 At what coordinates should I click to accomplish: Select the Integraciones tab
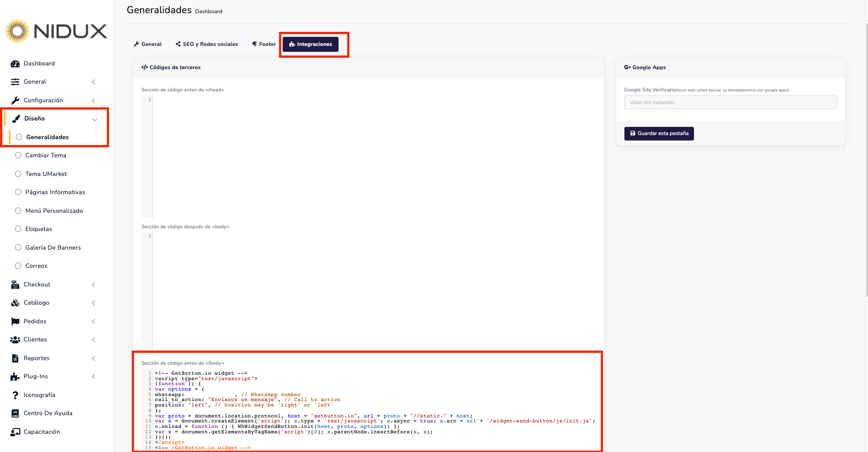tap(310, 44)
